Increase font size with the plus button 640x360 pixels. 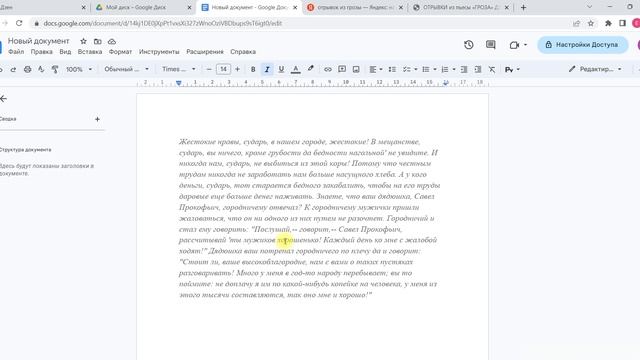click(237, 69)
